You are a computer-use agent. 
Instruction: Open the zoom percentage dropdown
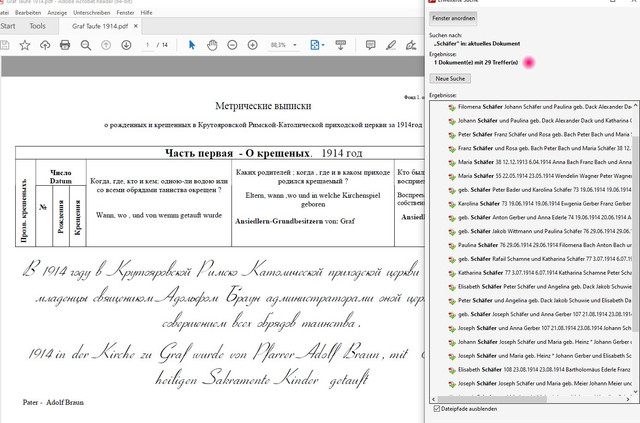(x=295, y=45)
